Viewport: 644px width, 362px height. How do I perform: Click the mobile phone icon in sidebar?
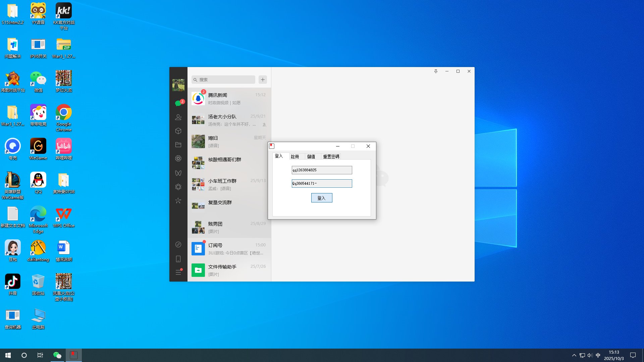pos(178,259)
